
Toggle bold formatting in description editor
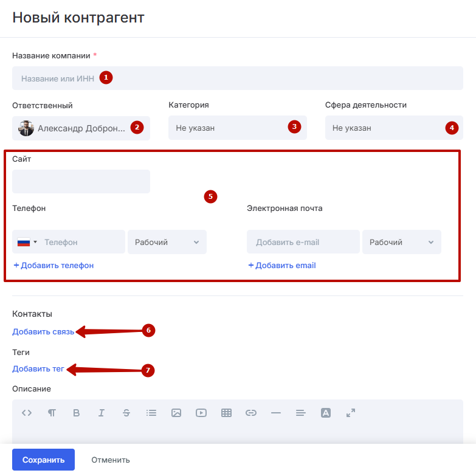pyautogui.click(x=77, y=413)
